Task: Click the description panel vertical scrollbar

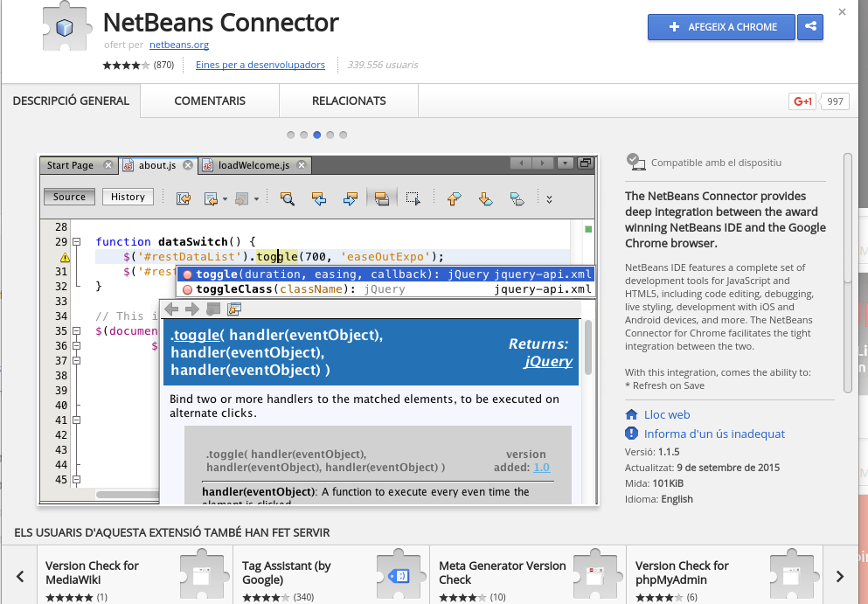Action: (x=848, y=273)
